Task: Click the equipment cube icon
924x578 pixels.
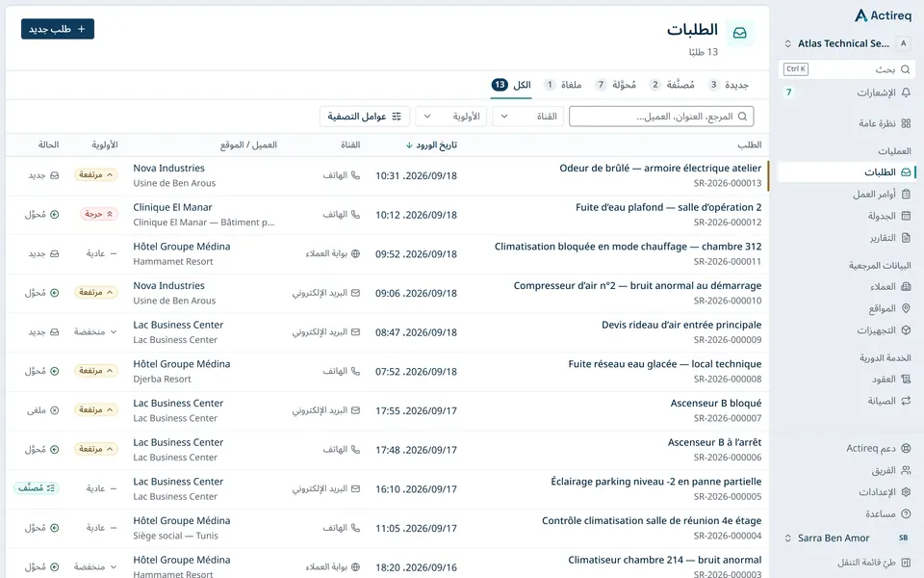Action: click(906, 330)
